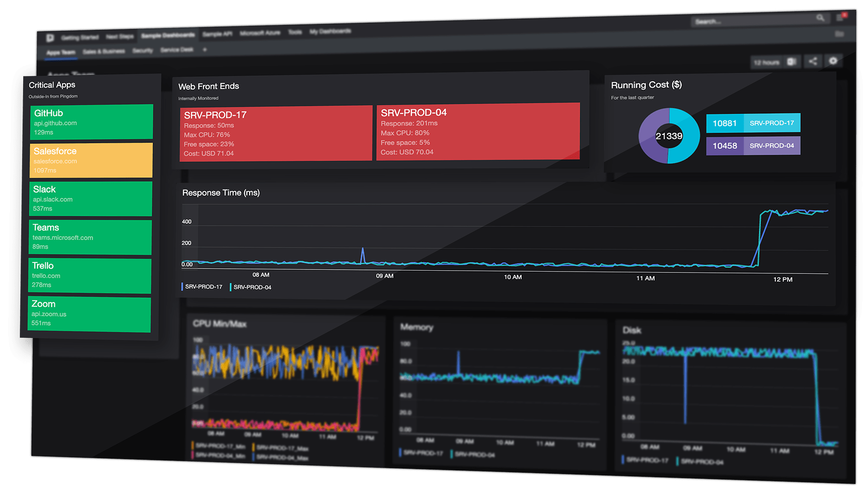Toggle the SRV-PROD-04 legend under Memory chart
Viewport: 868px width, 488px height.
473,455
